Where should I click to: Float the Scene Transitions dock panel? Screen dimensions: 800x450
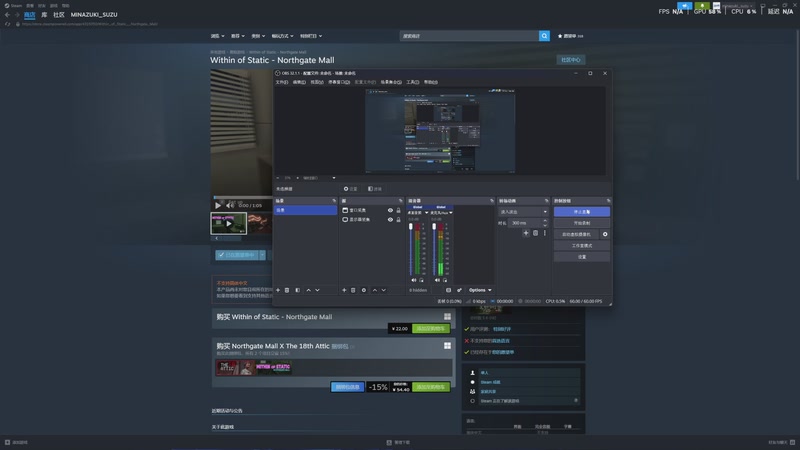(546, 201)
